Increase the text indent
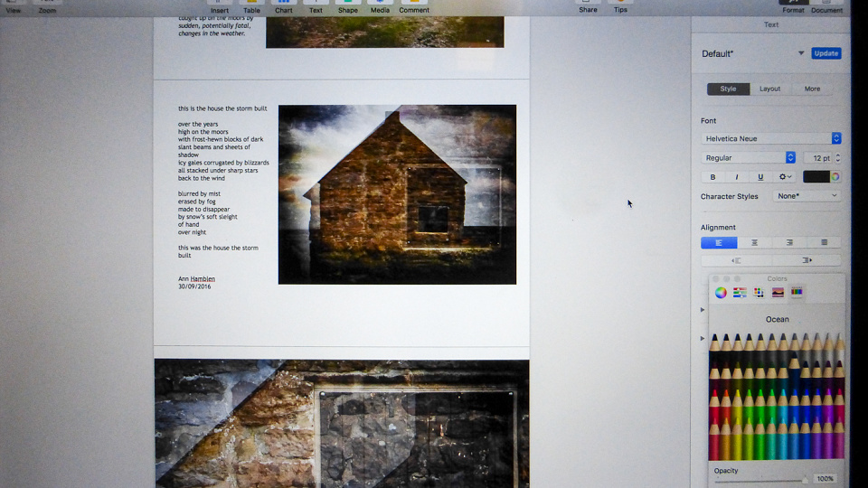868x488 pixels. pyautogui.click(x=807, y=260)
